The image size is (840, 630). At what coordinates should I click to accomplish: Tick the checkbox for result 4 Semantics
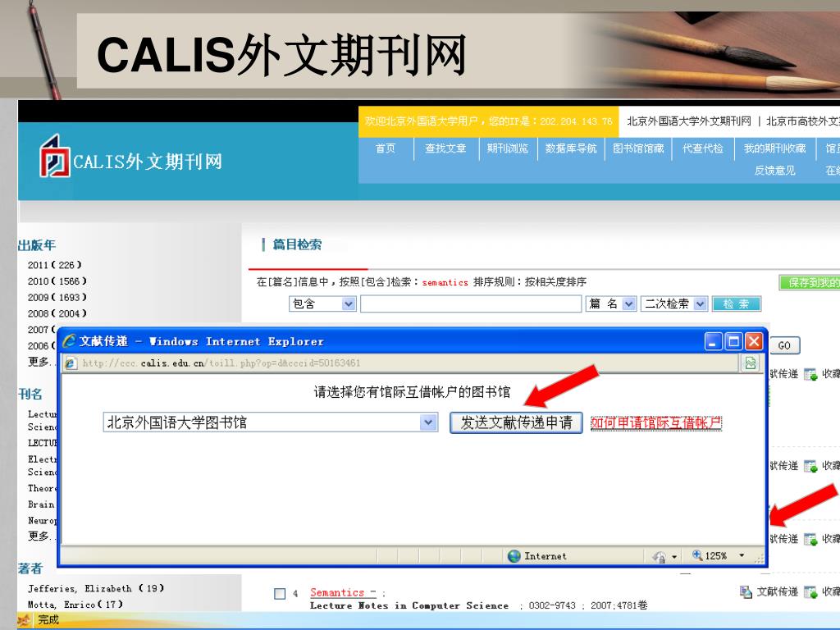(280, 594)
